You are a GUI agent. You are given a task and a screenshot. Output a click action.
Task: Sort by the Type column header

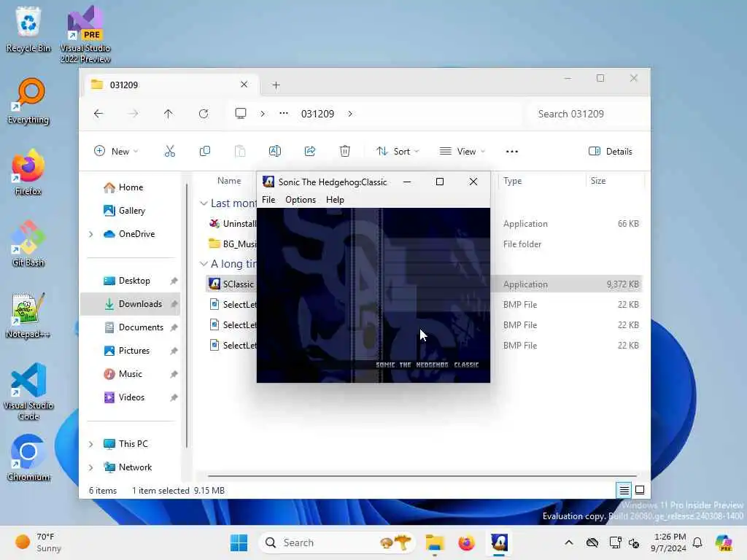coord(512,181)
